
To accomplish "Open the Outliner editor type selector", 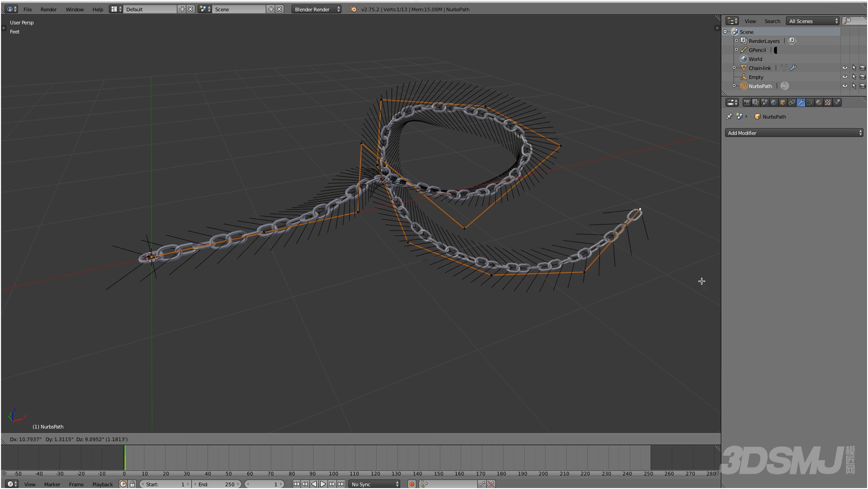I will 732,21.
